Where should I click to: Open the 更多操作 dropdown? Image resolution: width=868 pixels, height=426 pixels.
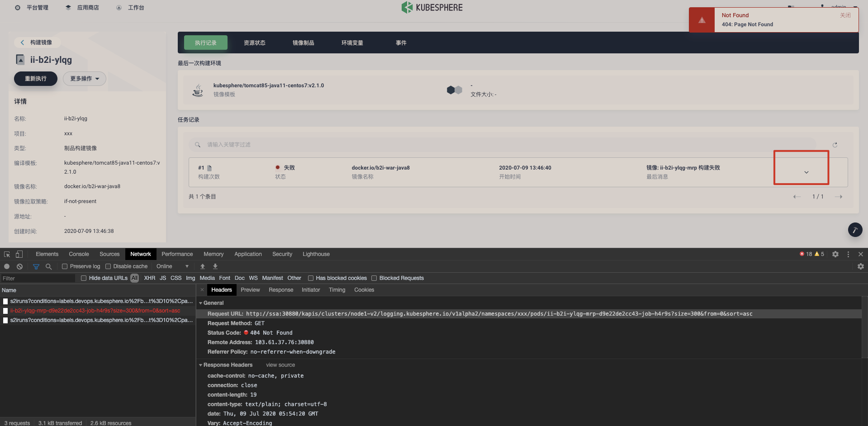tap(84, 78)
